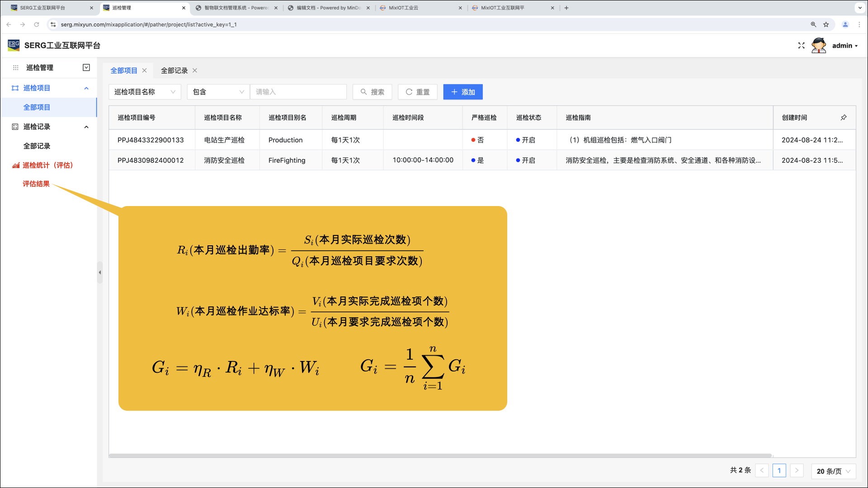Click the fullscreen expand icon in header

(x=801, y=46)
